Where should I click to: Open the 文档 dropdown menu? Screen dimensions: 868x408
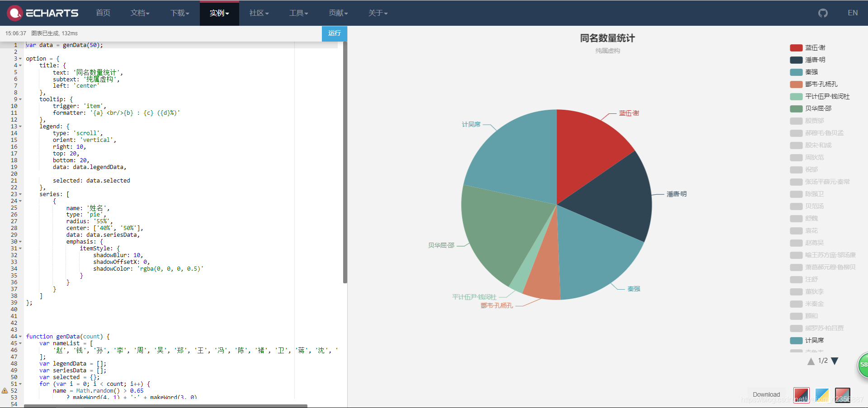[140, 13]
